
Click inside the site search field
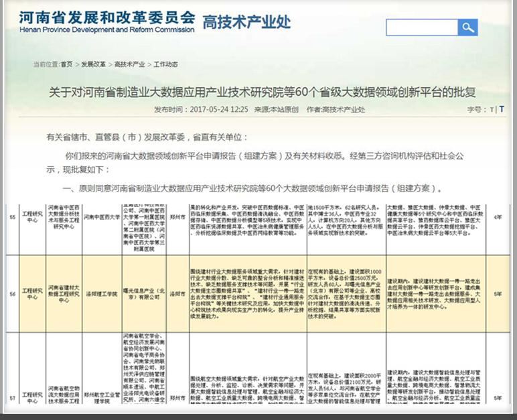point(422,27)
